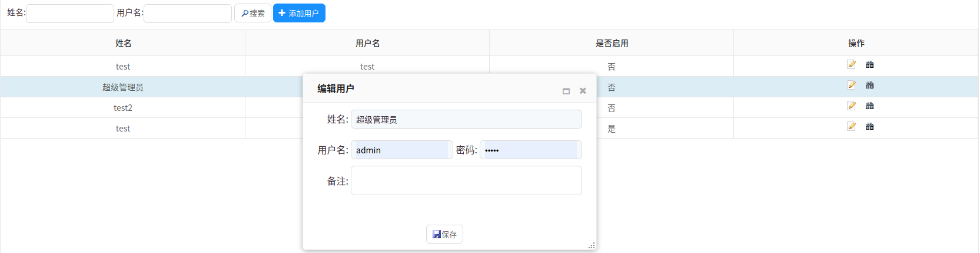The image size is (980, 253).
Task: Click the binoculars icon in the last table row
Action: pyautogui.click(x=869, y=126)
